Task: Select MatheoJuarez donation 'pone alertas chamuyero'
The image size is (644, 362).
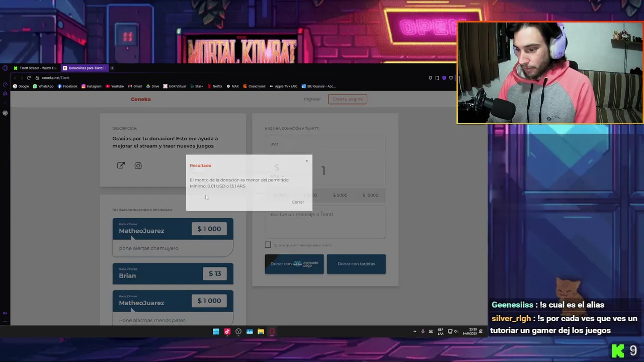Action: tap(173, 237)
